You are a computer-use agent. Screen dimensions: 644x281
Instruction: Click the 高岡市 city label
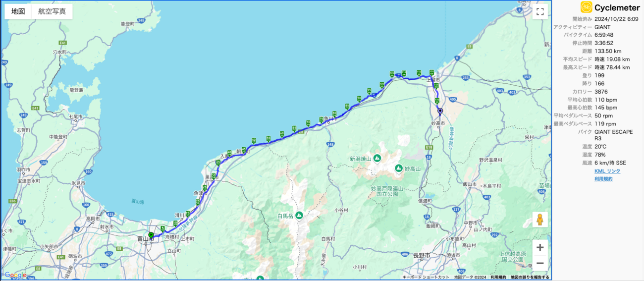[x=93, y=219]
